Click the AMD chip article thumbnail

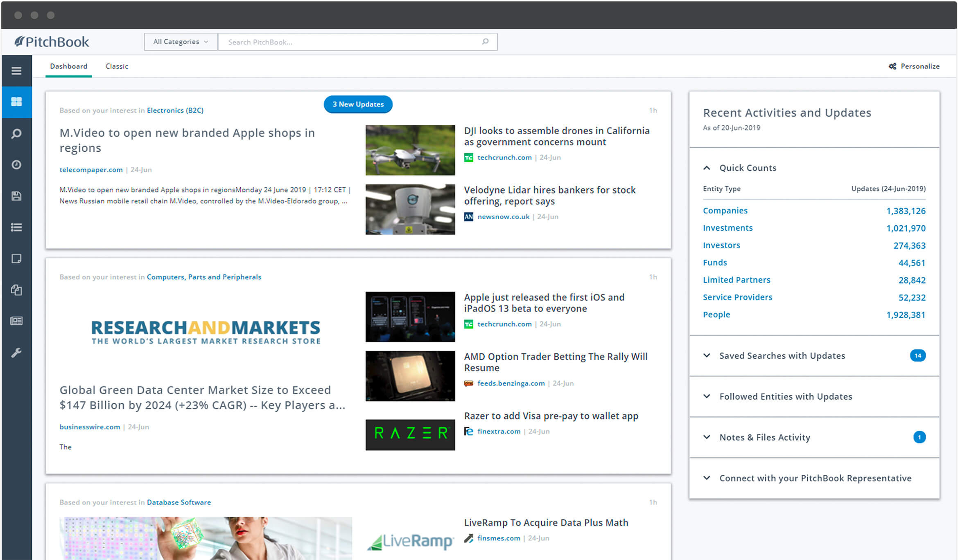[410, 376]
